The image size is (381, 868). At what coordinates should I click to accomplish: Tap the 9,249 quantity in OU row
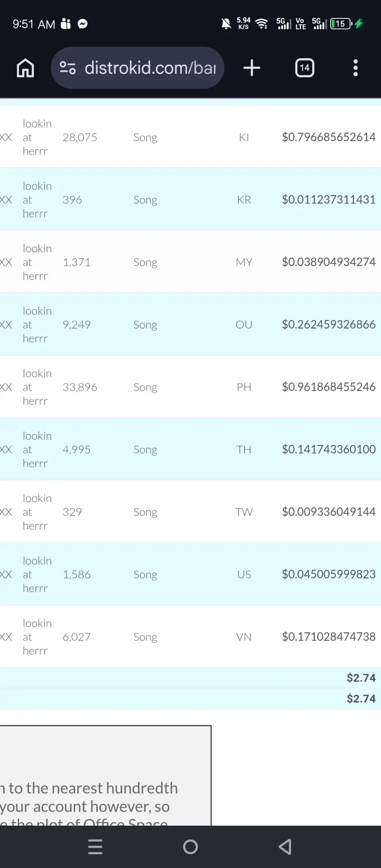click(76, 325)
